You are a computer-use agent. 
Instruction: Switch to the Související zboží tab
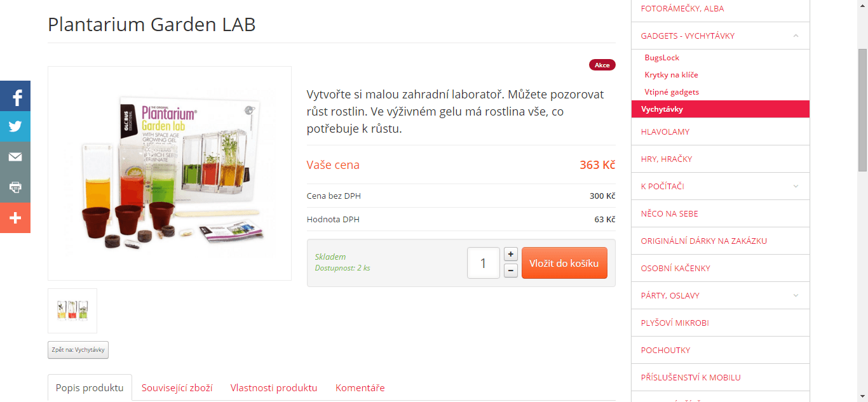point(177,387)
